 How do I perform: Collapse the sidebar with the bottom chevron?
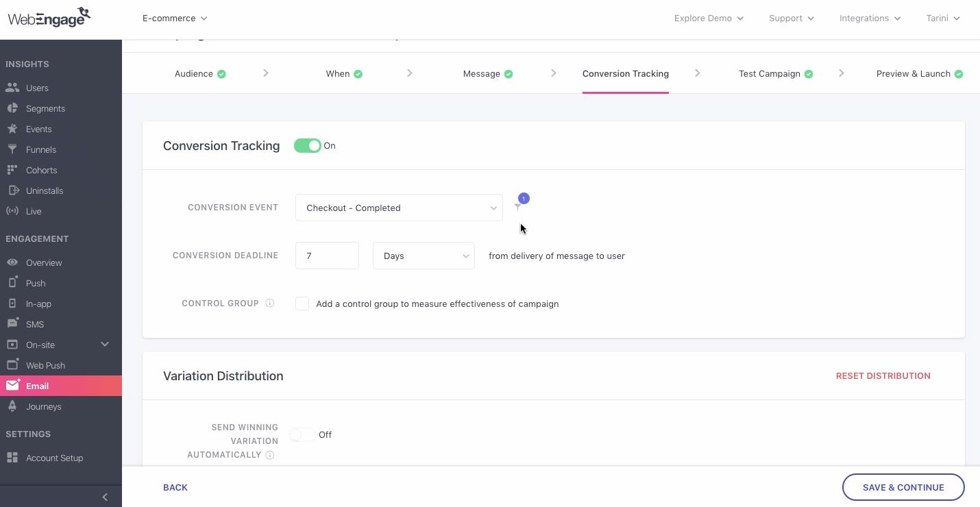[105, 497]
